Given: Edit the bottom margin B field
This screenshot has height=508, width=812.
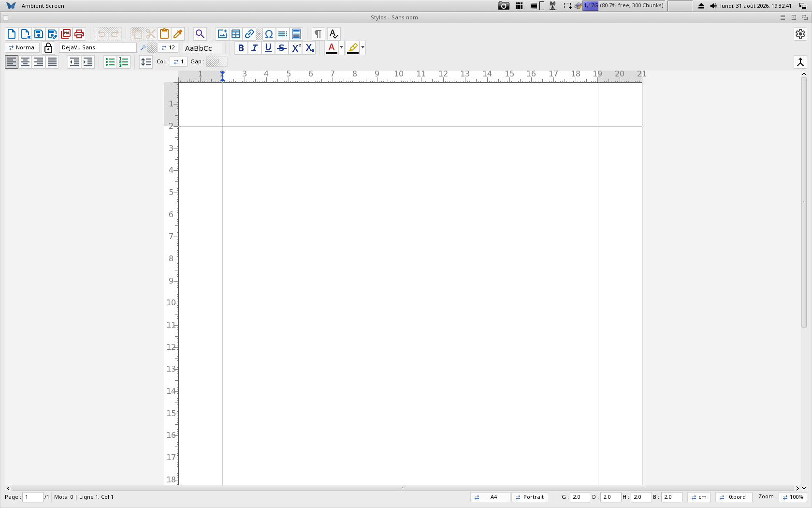Looking at the screenshot, I should tap(671, 497).
